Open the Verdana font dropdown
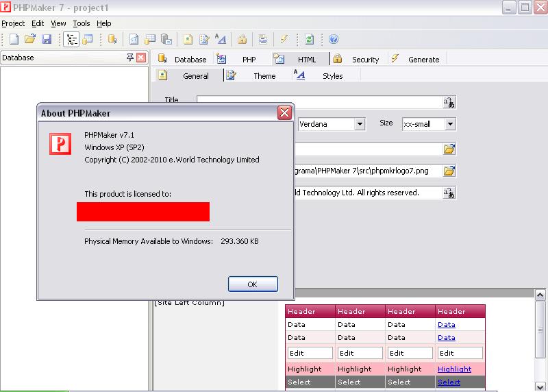Viewport: 548px width, 392px height. (360, 124)
